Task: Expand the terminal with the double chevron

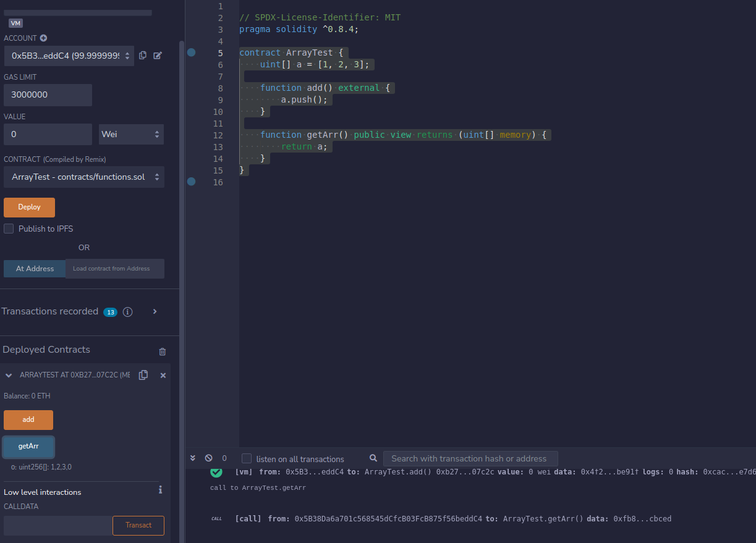Action: pyautogui.click(x=192, y=458)
